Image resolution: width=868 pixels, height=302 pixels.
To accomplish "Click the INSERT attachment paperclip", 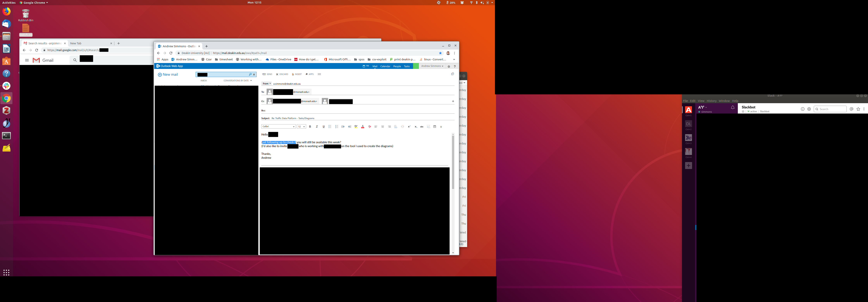I will (x=296, y=74).
